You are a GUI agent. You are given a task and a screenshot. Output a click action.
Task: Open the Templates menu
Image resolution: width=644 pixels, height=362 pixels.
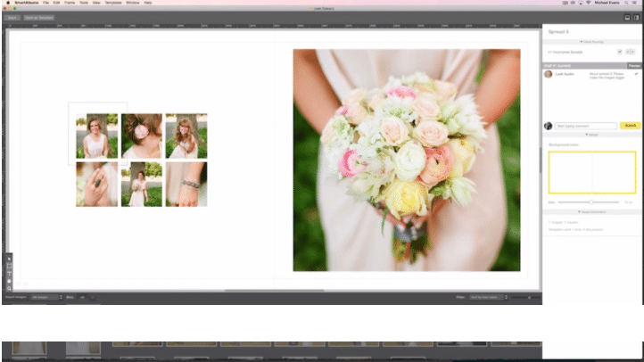pos(113,3)
